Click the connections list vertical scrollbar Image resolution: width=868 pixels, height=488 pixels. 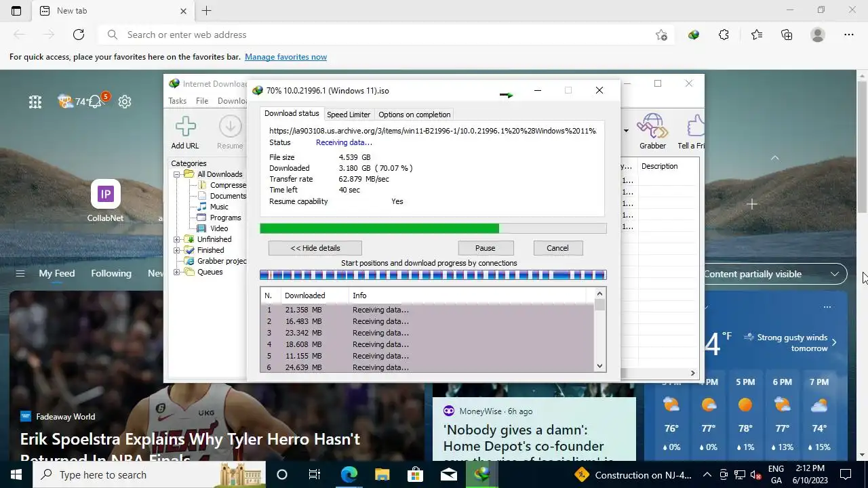pos(599,330)
